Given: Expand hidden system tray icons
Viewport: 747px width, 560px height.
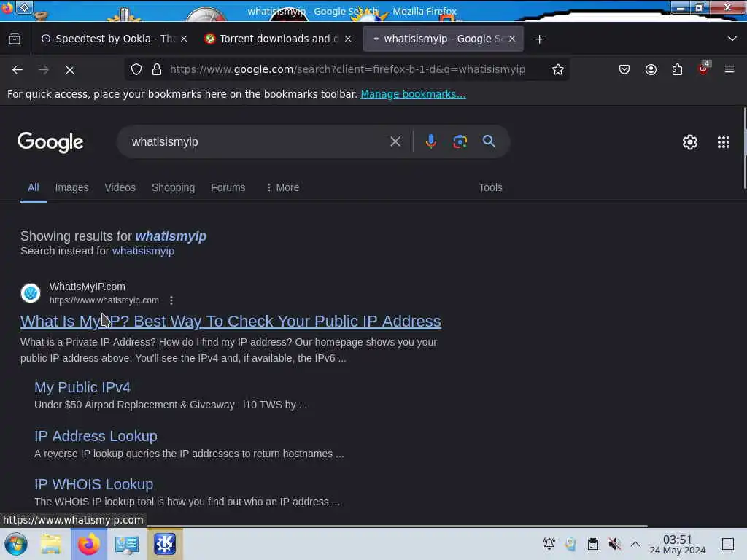Looking at the screenshot, I should (x=635, y=544).
